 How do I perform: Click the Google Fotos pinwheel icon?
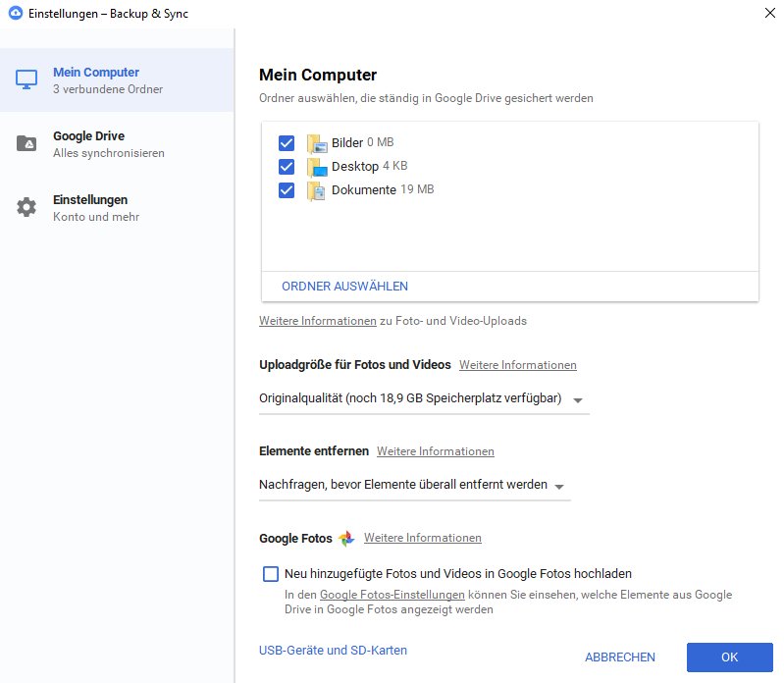(x=346, y=539)
